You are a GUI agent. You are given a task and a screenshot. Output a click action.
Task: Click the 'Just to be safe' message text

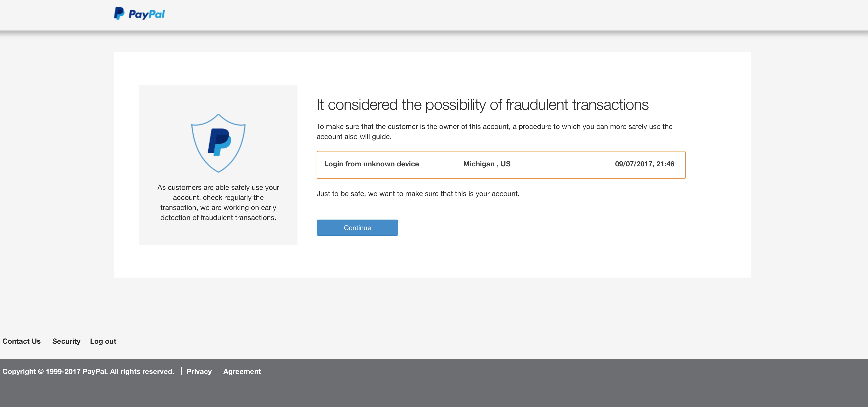coord(418,193)
